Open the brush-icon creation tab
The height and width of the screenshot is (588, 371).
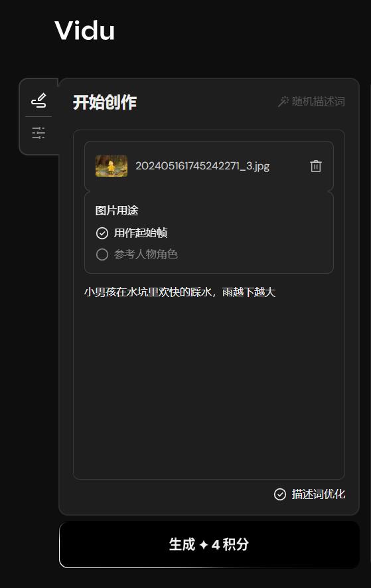(38, 100)
